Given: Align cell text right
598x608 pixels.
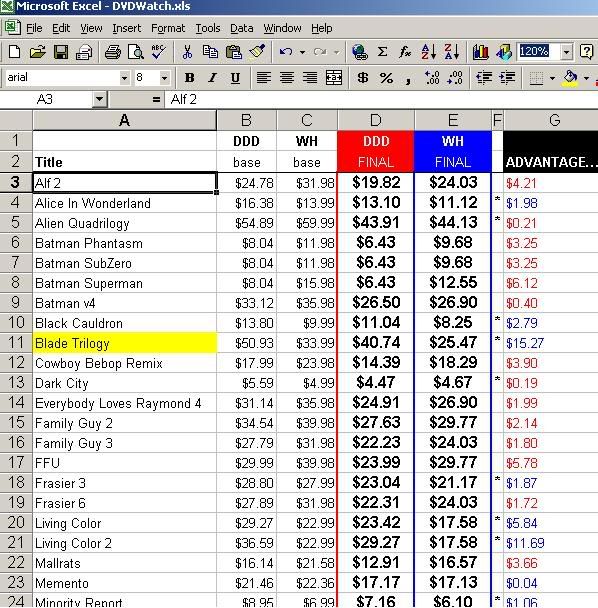Looking at the screenshot, I should click(310, 78).
